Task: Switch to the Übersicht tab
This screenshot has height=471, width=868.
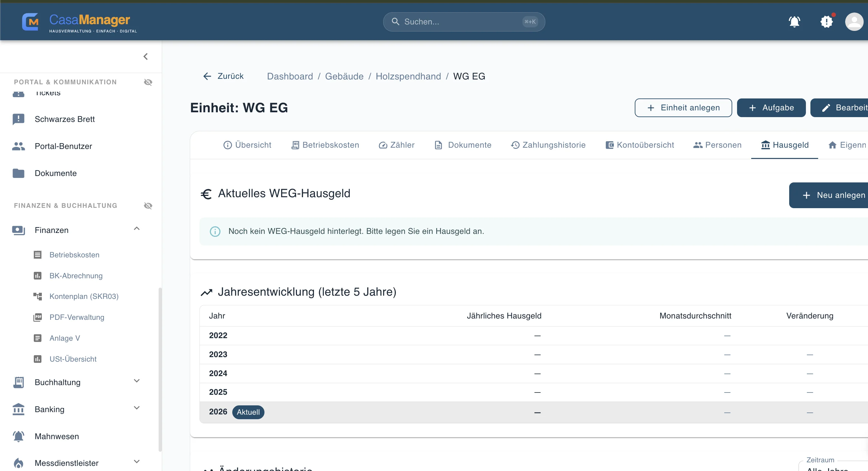Action: [x=247, y=145]
